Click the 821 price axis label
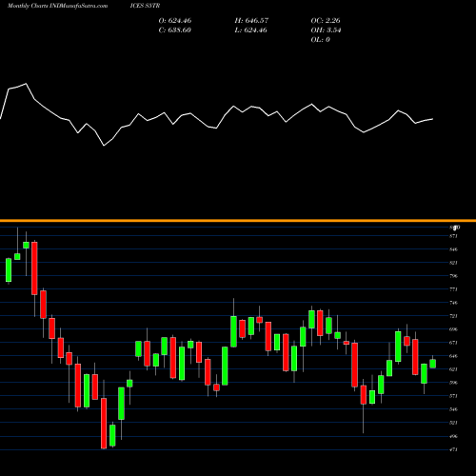 [453, 263]
